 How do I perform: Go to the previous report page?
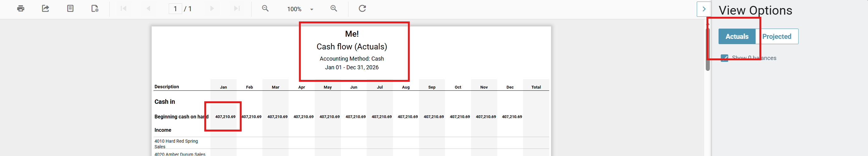[148, 9]
